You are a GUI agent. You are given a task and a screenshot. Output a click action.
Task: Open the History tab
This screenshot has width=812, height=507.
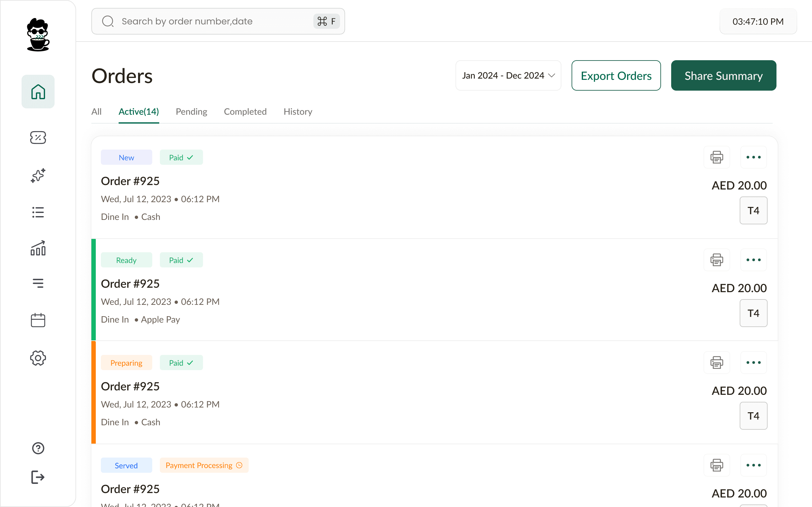[x=297, y=112]
